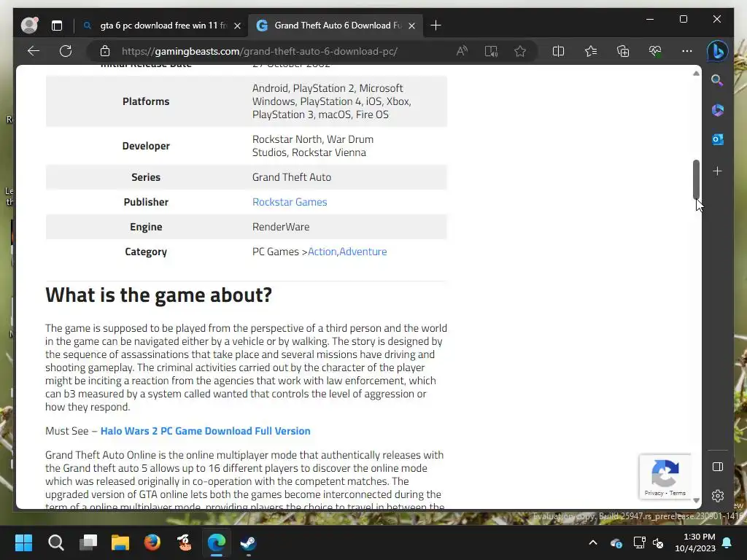The image size is (747, 560).
Task: Open Task View on taskbar
Action: (x=88, y=542)
